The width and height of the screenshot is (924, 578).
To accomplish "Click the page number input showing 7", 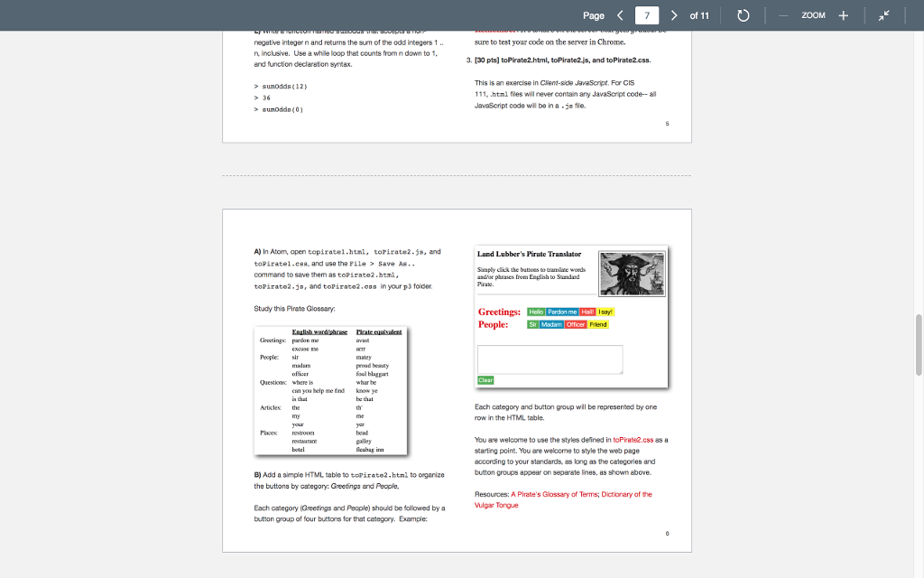I will coord(646,14).
